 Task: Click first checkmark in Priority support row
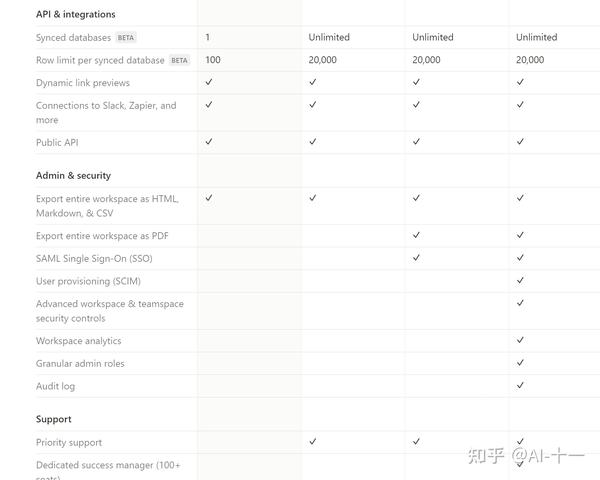click(x=313, y=441)
